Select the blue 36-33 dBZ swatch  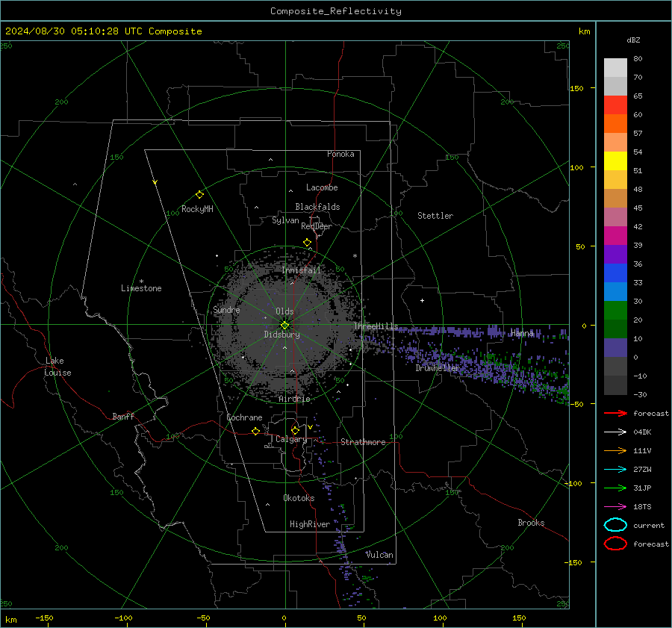[x=615, y=273]
